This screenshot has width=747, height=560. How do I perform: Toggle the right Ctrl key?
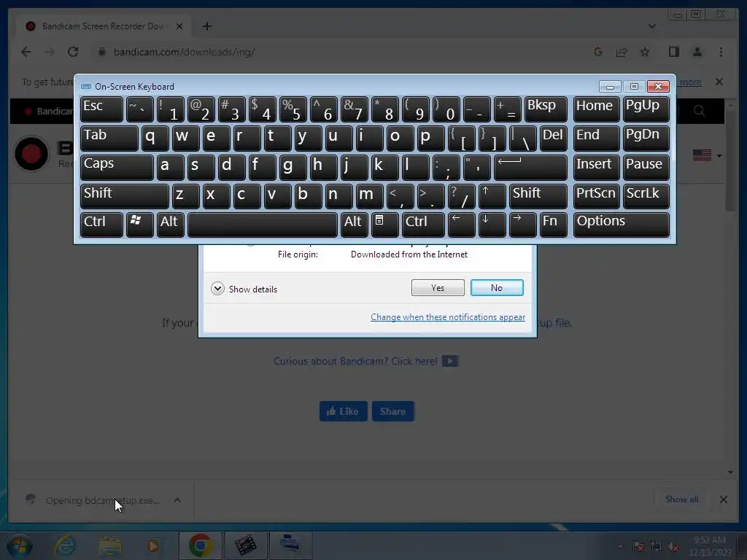423,225
